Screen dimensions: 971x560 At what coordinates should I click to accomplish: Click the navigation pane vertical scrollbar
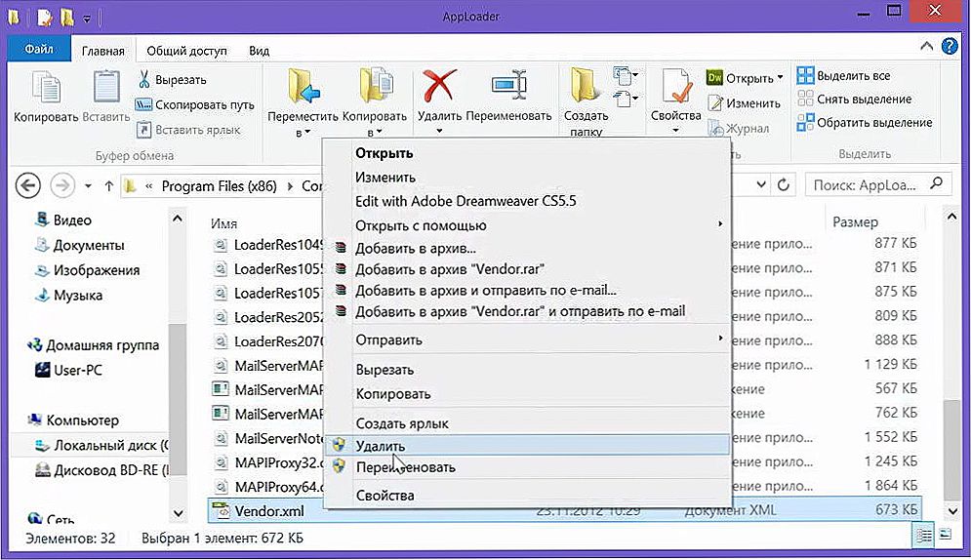coord(178,371)
